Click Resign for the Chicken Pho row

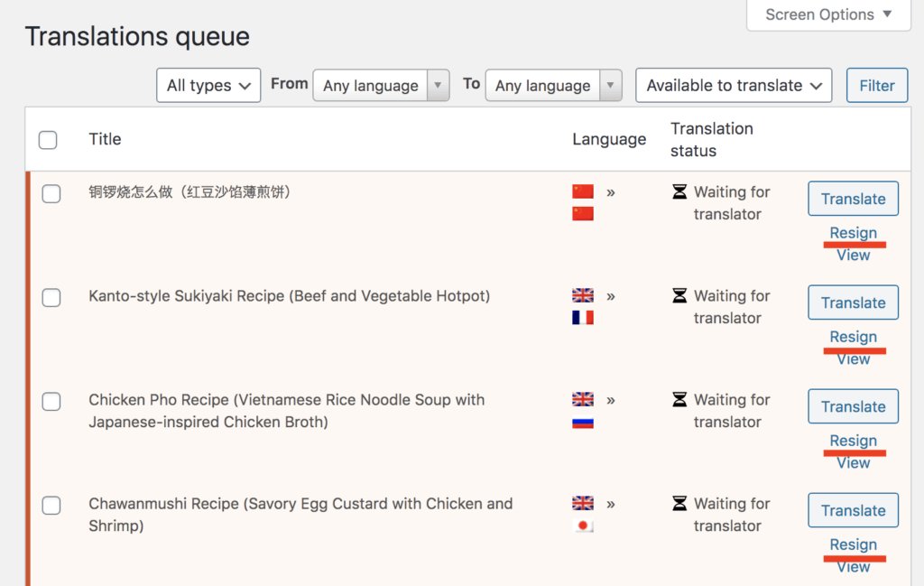coord(854,441)
